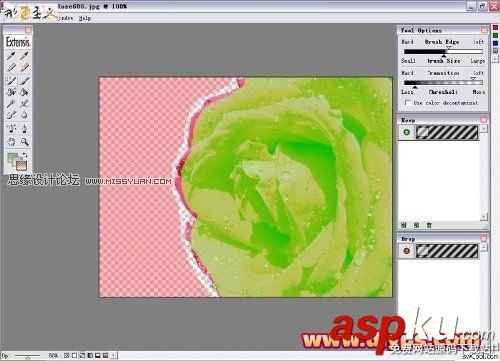
Task: Adjust the Brush Size slider marker
Action: [444, 56]
